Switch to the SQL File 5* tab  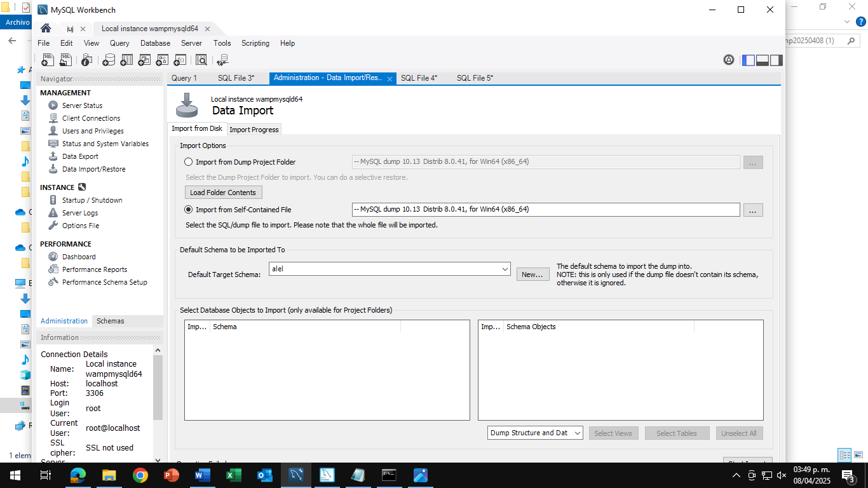coord(475,78)
